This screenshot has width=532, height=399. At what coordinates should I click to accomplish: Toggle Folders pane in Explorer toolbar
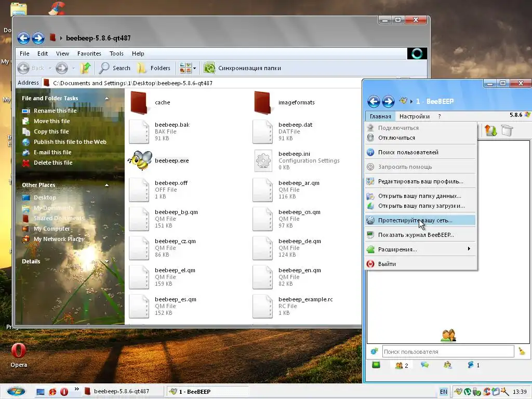[154, 68]
